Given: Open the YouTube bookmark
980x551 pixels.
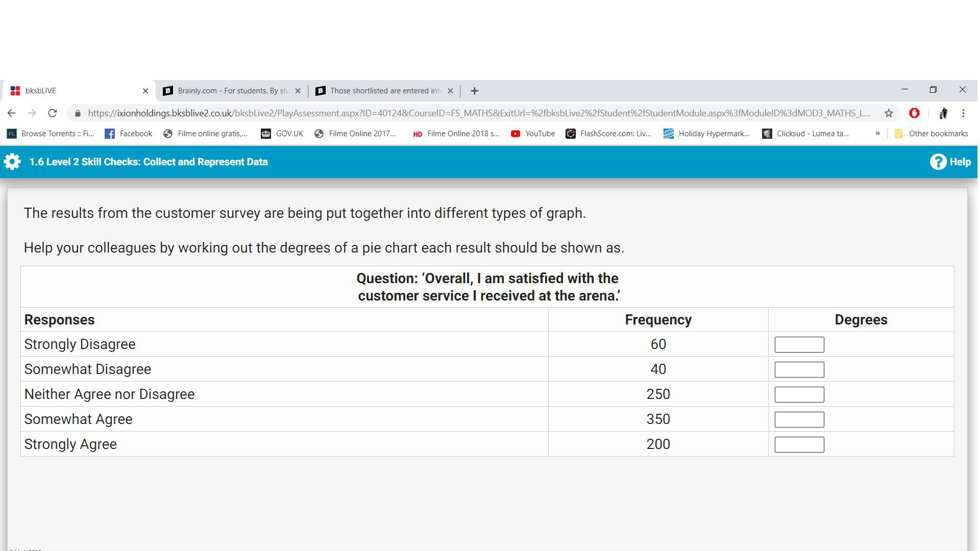Looking at the screenshot, I should click(x=533, y=134).
